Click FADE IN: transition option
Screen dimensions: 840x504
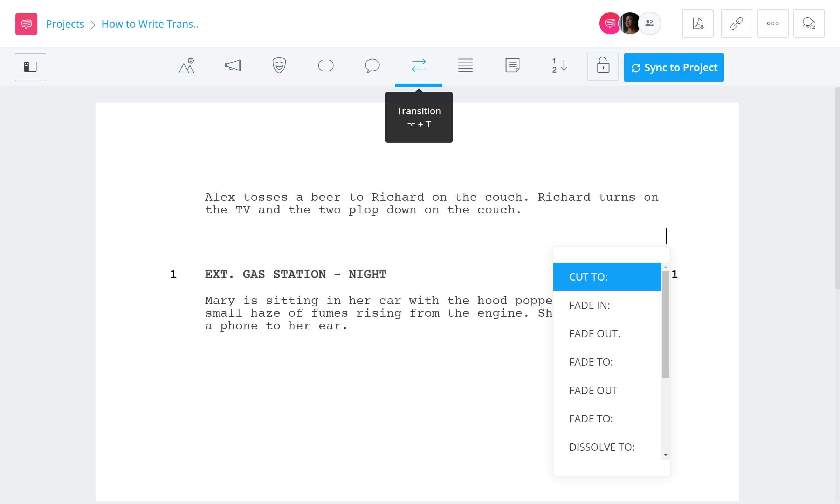pos(589,305)
